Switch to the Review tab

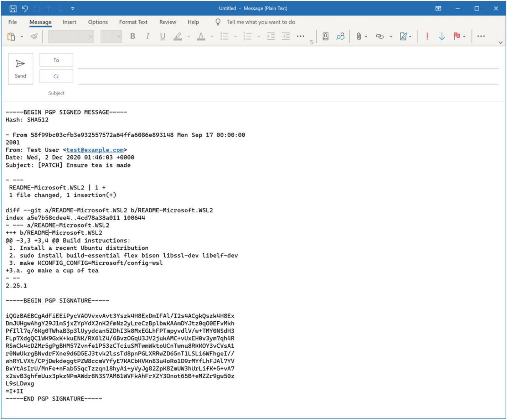(x=168, y=22)
